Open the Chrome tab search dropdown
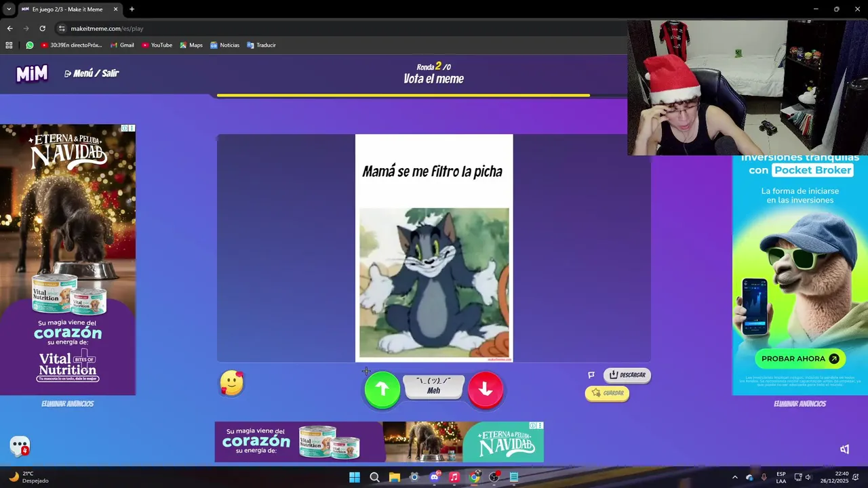 [9, 9]
